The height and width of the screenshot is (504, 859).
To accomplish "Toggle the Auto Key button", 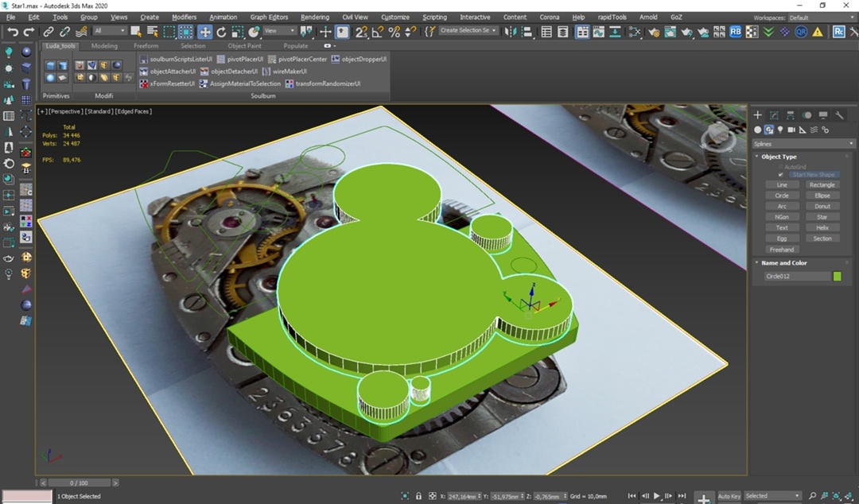I will (729, 496).
